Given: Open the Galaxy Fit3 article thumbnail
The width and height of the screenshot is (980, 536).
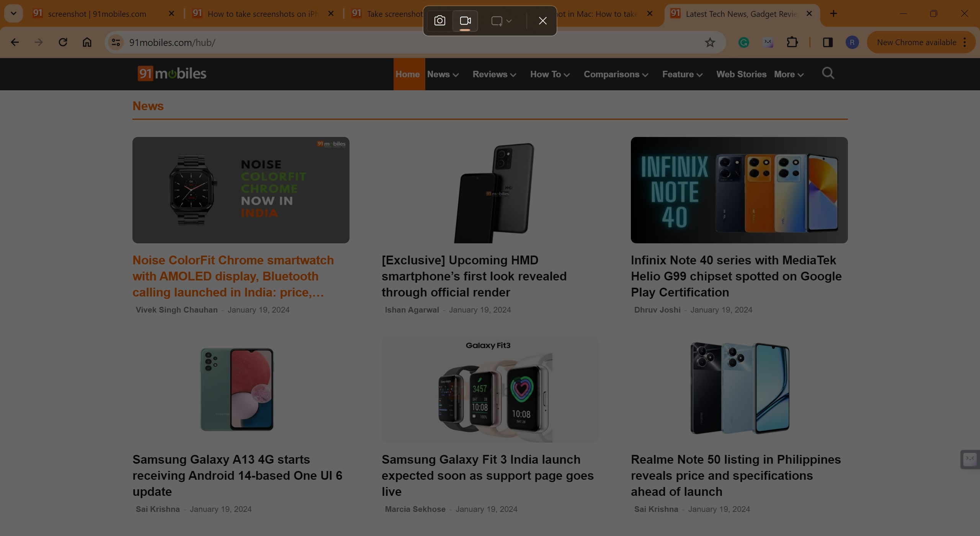Looking at the screenshot, I should [490, 389].
